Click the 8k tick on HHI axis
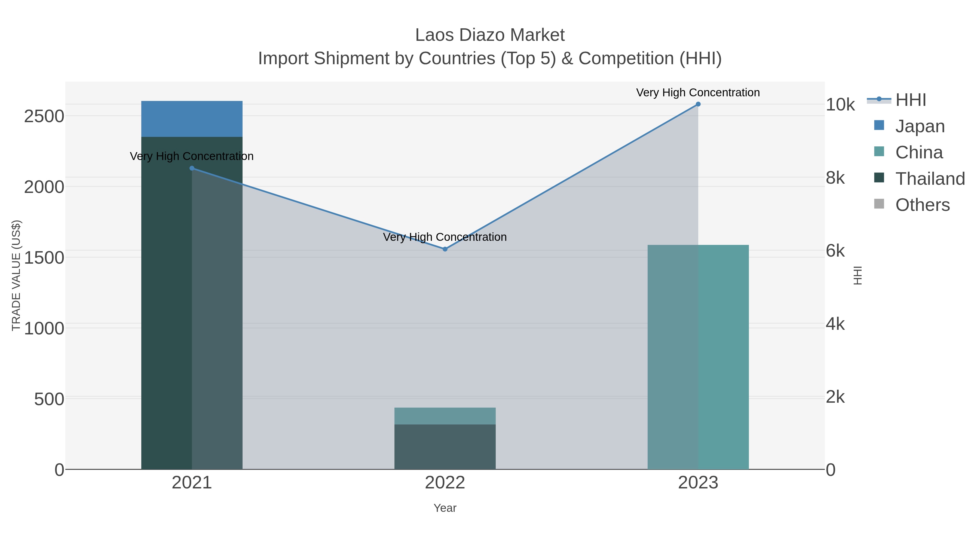 pos(835,178)
